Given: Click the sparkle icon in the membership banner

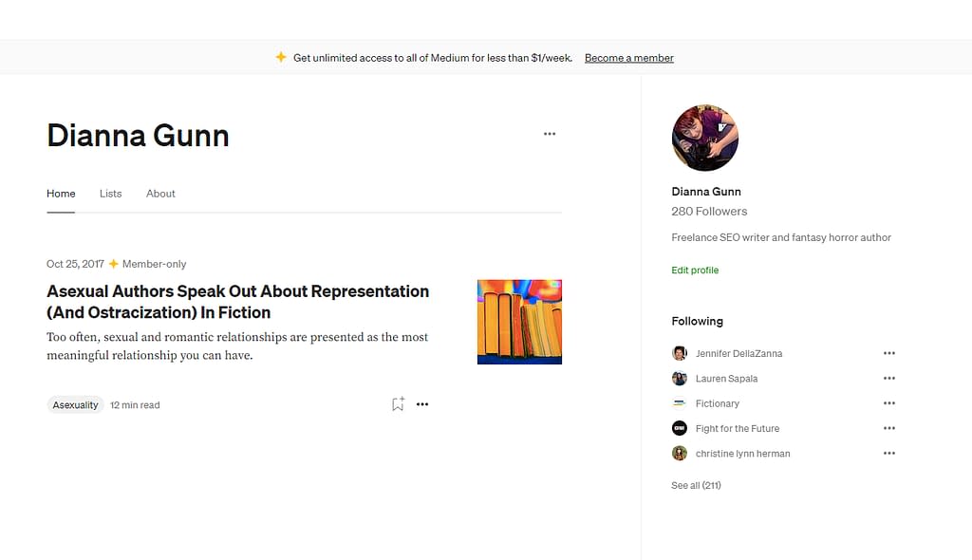Looking at the screenshot, I should pos(281,57).
